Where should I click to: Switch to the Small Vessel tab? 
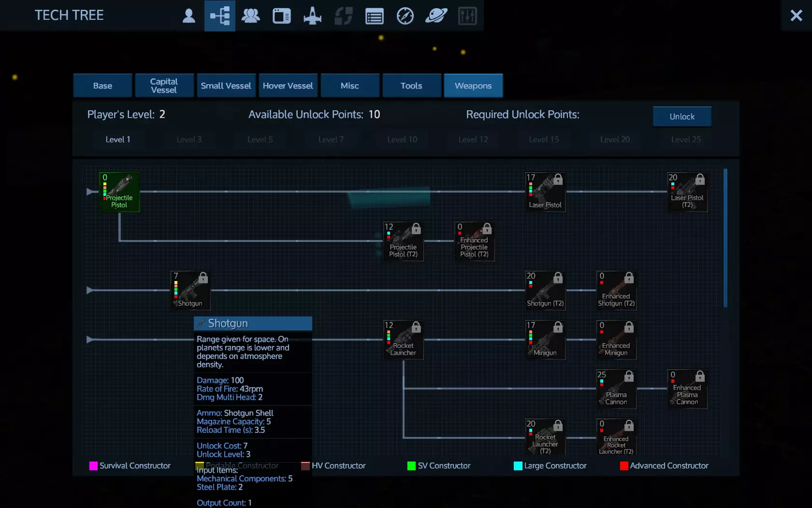point(226,86)
